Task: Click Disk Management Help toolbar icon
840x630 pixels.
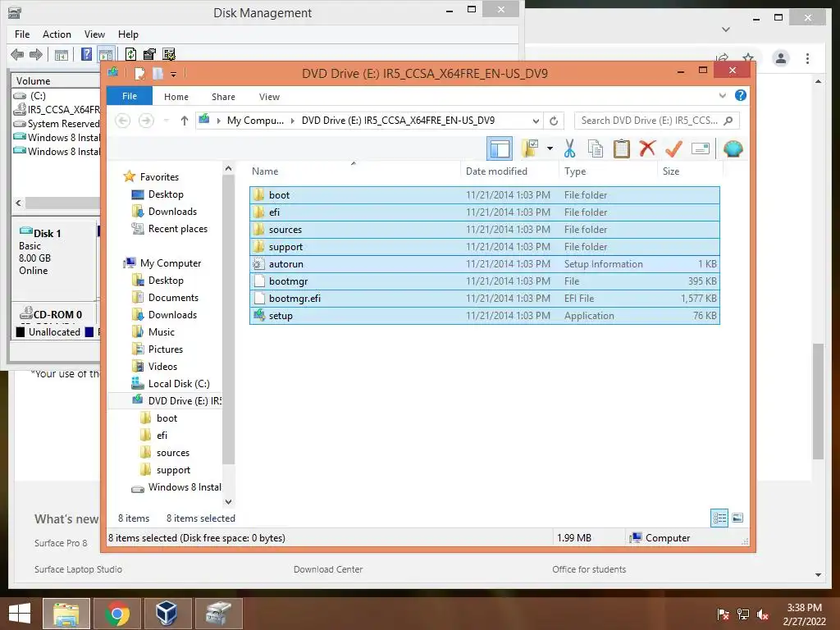Action: pyautogui.click(x=86, y=54)
